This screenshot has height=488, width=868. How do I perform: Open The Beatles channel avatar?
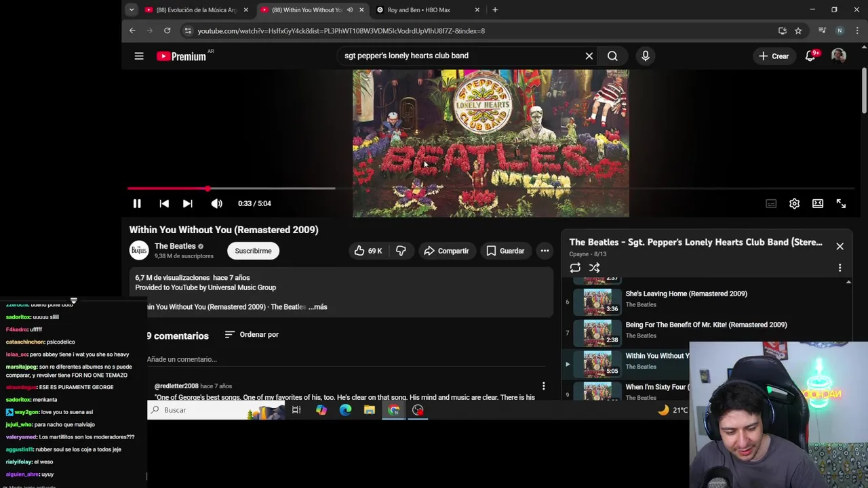[x=139, y=251]
